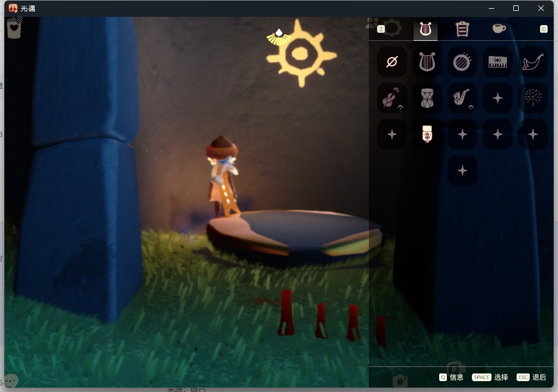Click the tallest red candle
This screenshot has width=558, height=392.
pyautogui.click(x=287, y=313)
